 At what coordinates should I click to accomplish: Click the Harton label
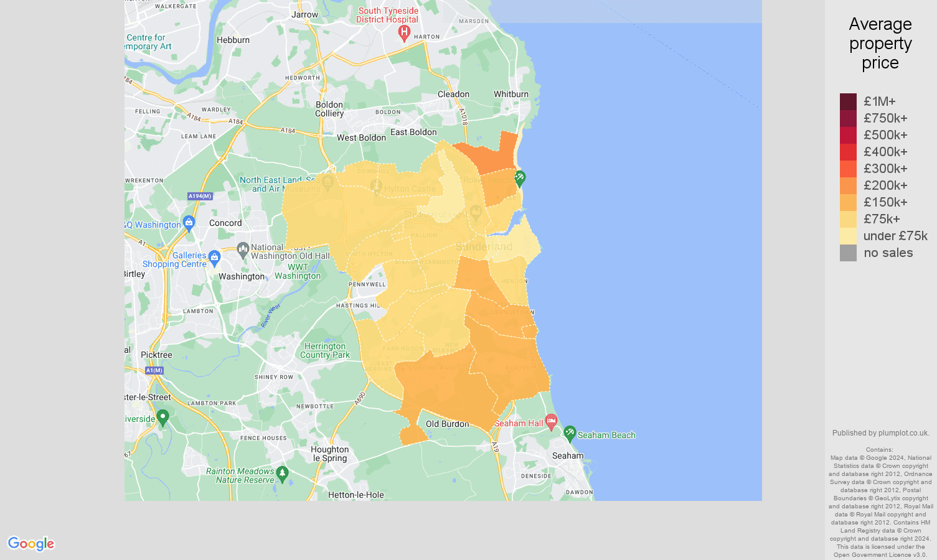click(x=426, y=37)
